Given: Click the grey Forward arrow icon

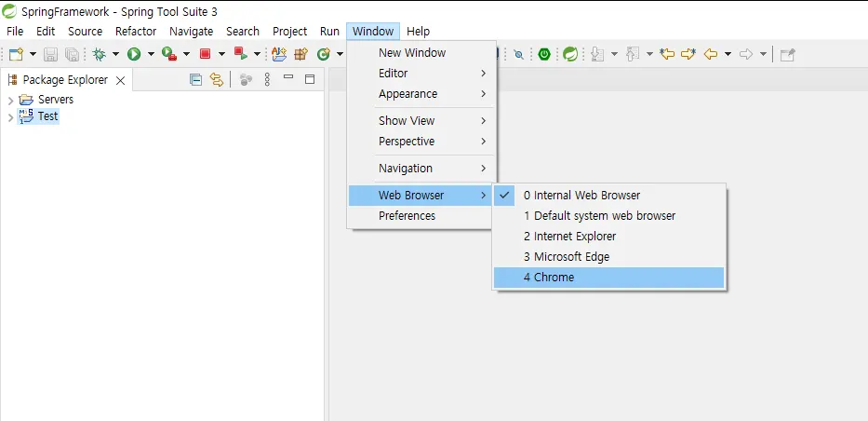Looking at the screenshot, I should click(x=746, y=54).
